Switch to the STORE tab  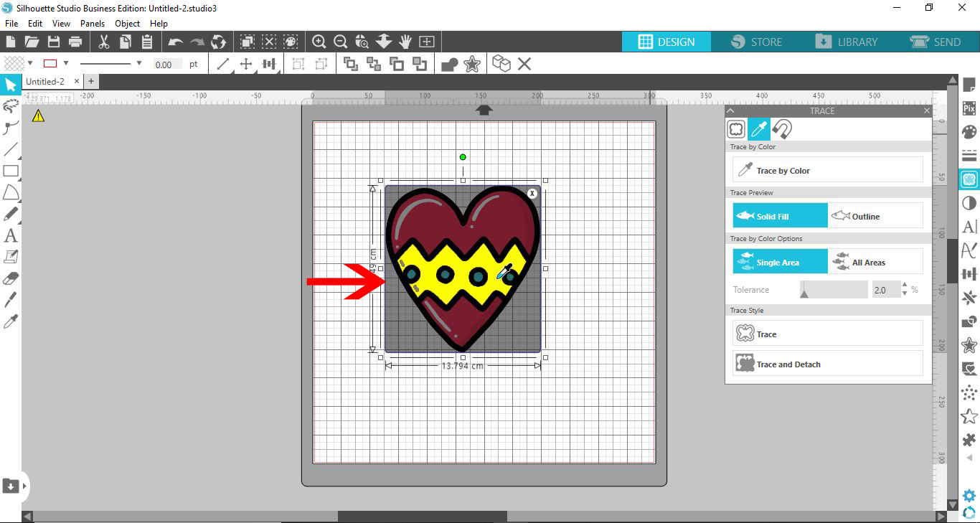[756, 42]
